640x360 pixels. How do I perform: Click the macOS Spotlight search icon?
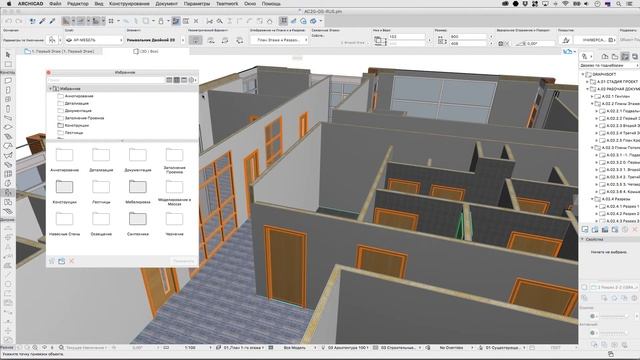coord(619,4)
